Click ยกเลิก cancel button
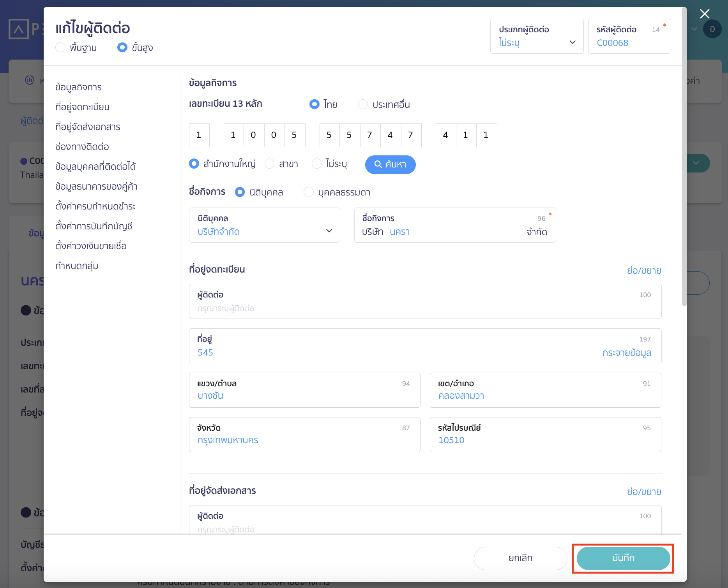This screenshot has width=728, height=588. [520, 558]
